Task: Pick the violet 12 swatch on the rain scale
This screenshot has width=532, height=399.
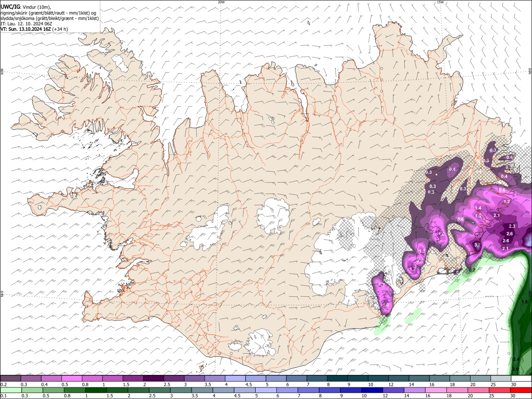Action: pos(393,390)
